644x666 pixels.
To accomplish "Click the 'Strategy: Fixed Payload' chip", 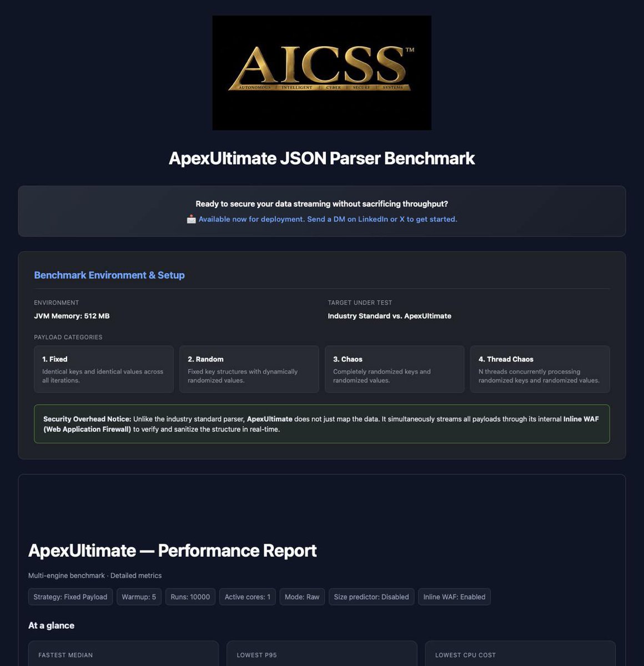I will pyautogui.click(x=71, y=597).
